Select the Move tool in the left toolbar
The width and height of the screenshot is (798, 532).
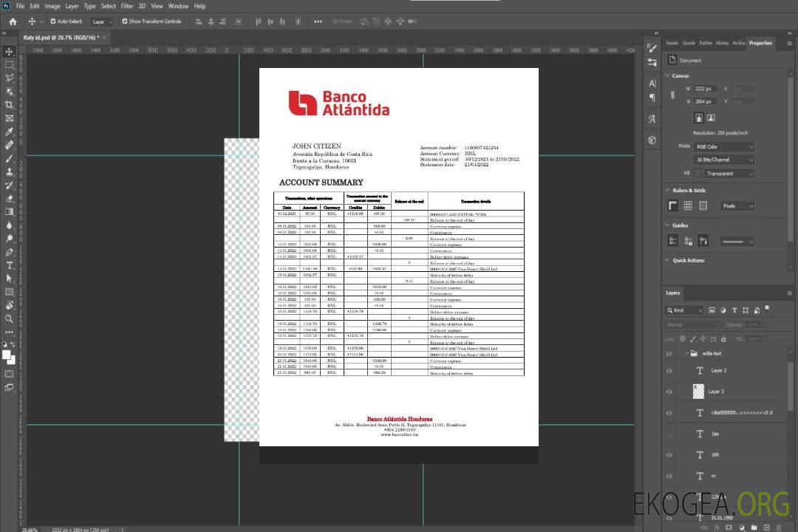click(9, 52)
